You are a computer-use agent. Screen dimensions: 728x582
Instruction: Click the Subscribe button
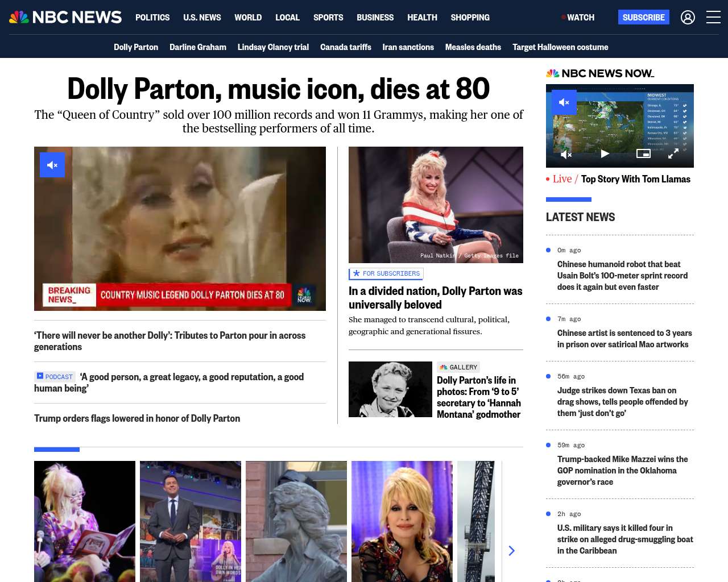pos(643,18)
